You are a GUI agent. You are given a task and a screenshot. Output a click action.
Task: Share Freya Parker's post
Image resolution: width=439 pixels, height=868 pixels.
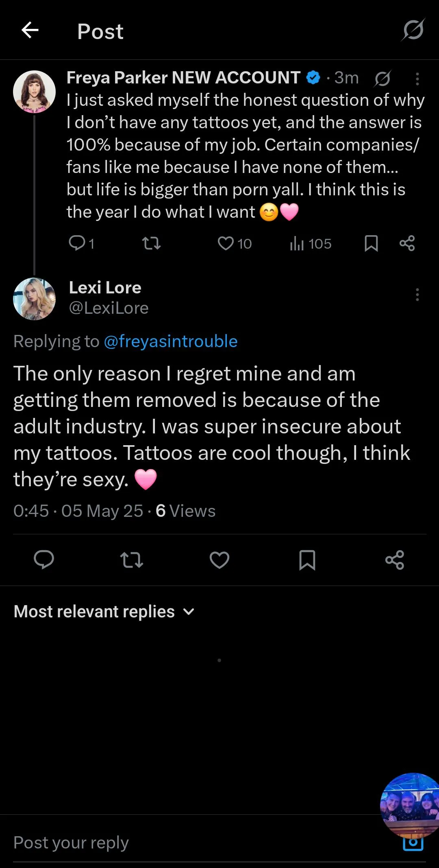[407, 243]
